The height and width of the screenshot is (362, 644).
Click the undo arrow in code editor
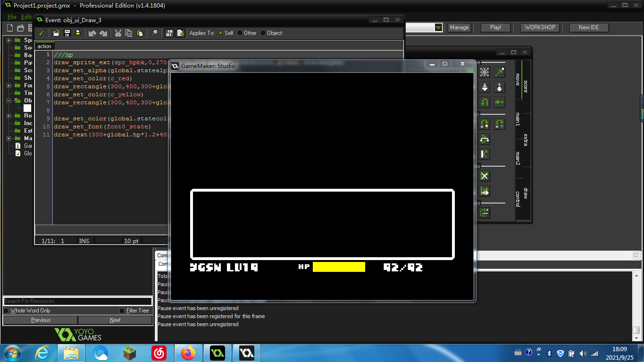click(x=92, y=33)
